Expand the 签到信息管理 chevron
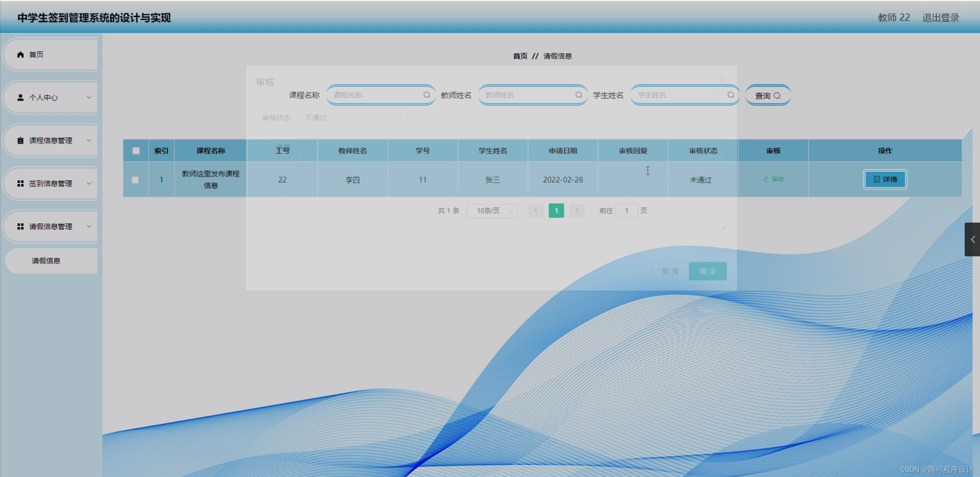980x477 pixels. 89,184
